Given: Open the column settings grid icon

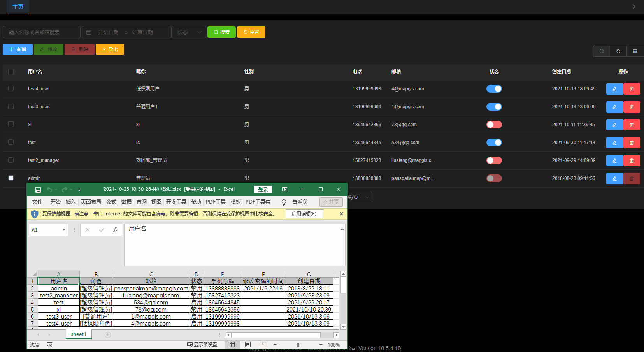Looking at the screenshot, I should point(635,51).
